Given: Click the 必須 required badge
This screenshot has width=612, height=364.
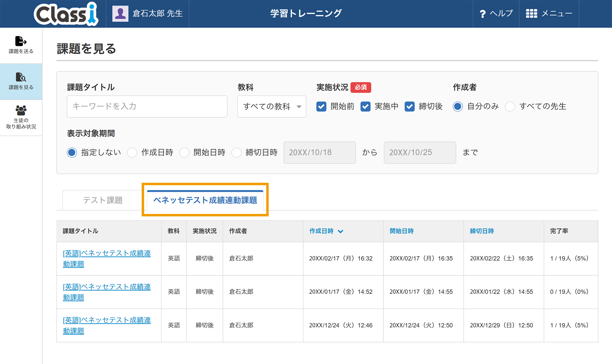Looking at the screenshot, I should click(x=361, y=87).
